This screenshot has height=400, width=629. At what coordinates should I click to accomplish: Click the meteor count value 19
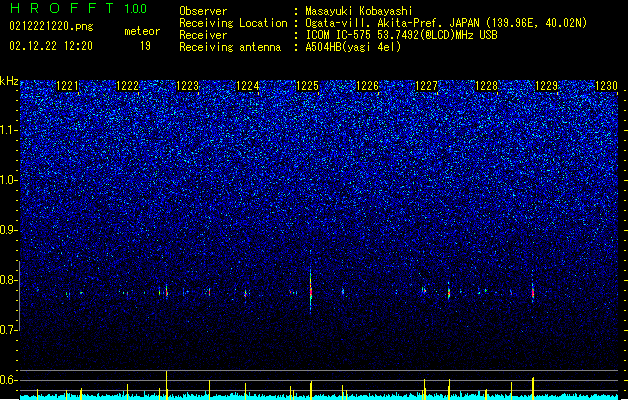click(145, 46)
